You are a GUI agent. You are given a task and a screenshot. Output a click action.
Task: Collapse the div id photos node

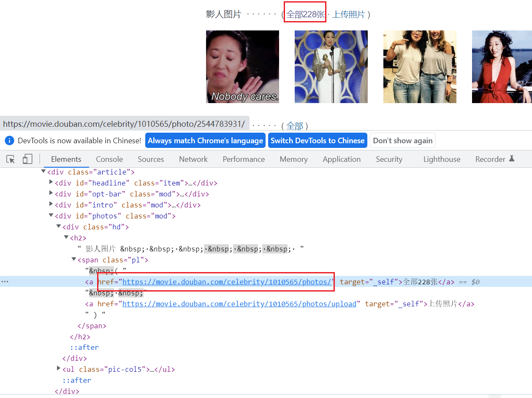click(51, 215)
